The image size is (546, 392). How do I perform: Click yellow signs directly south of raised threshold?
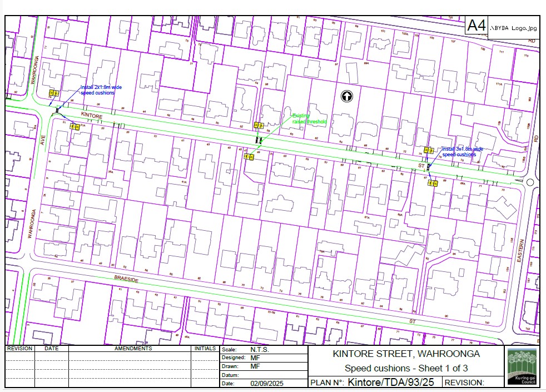(249, 157)
